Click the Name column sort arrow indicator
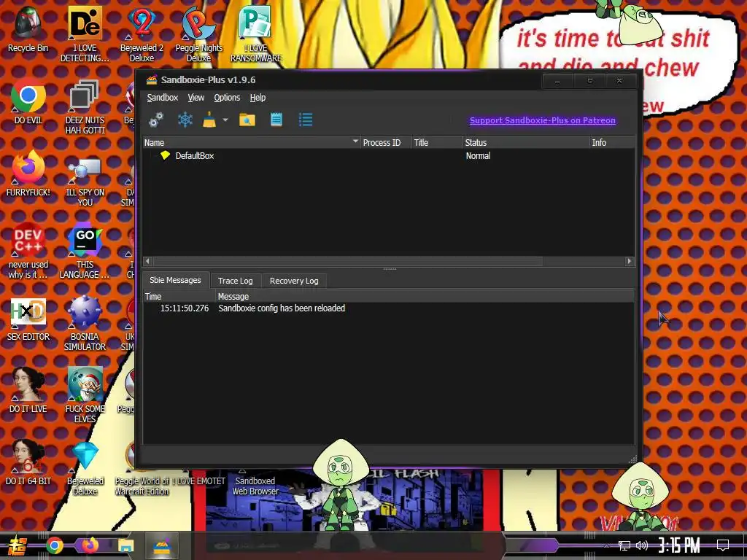 [x=355, y=141]
